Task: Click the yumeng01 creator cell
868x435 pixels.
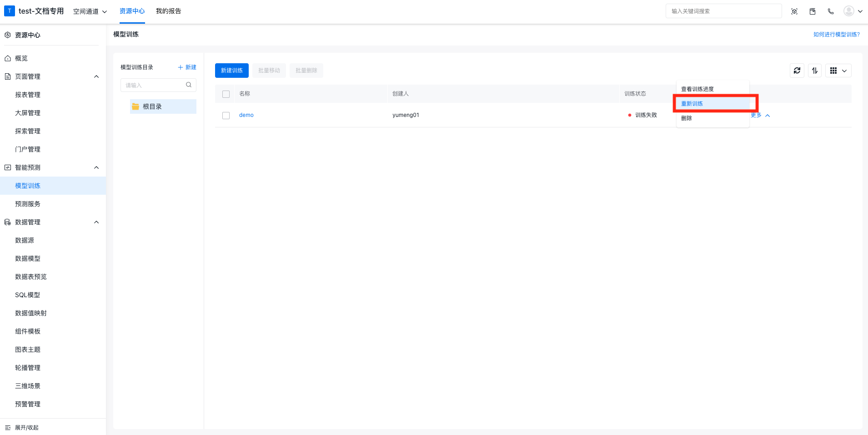Action: click(x=406, y=115)
